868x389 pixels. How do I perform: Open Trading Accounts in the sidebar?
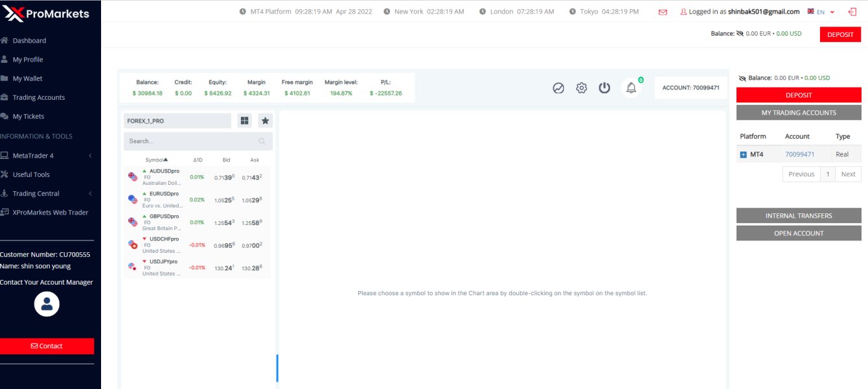[39, 97]
